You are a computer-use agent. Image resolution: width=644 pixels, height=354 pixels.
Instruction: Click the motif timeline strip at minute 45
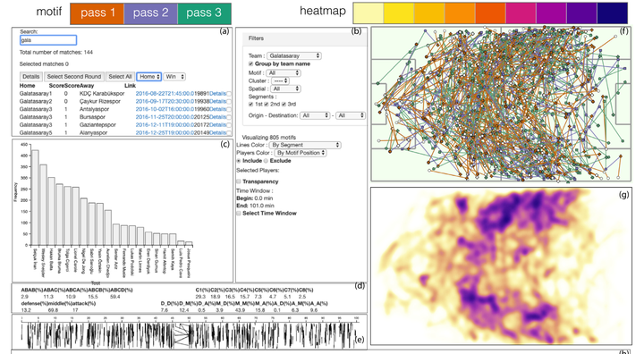click(x=173, y=335)
